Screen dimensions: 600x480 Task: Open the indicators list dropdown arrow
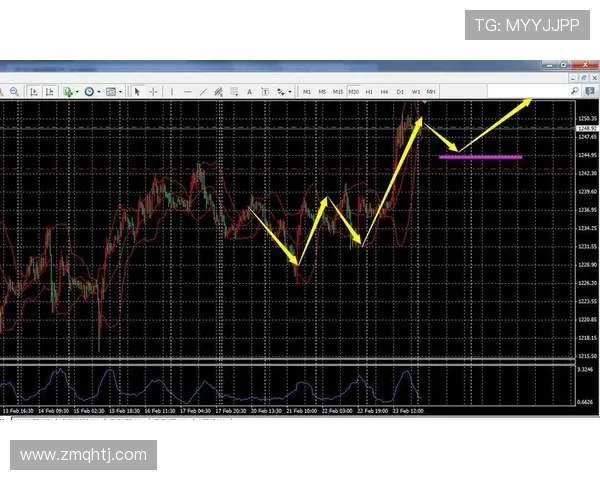click(x=77, y=91)
